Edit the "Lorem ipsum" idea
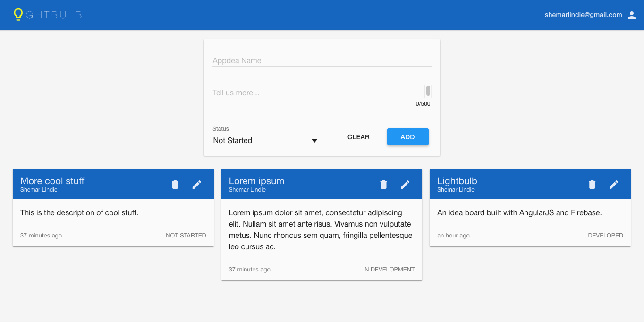Screen dimensions: 644x322 point(405,184)
